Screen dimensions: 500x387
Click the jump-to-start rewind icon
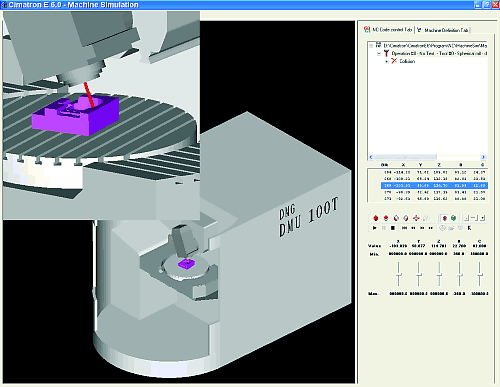click(x=404, y=228)
